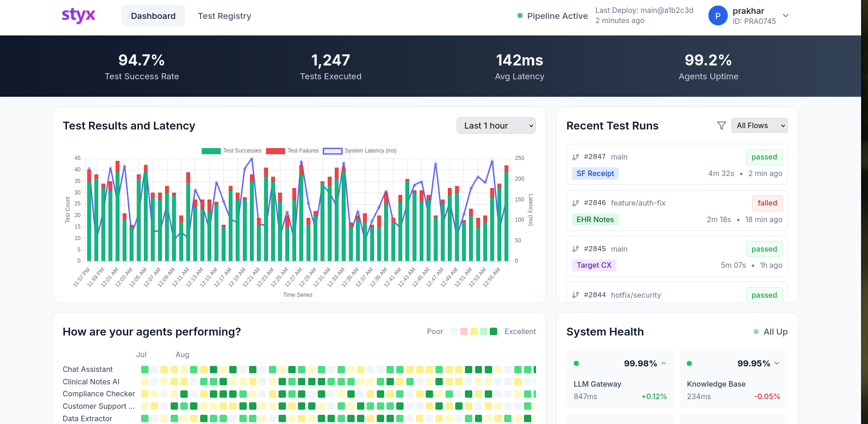The height and width of the screenshot is (424, 868).
Task: Click the hotfix/security branch name
Action: pos(636,295)
